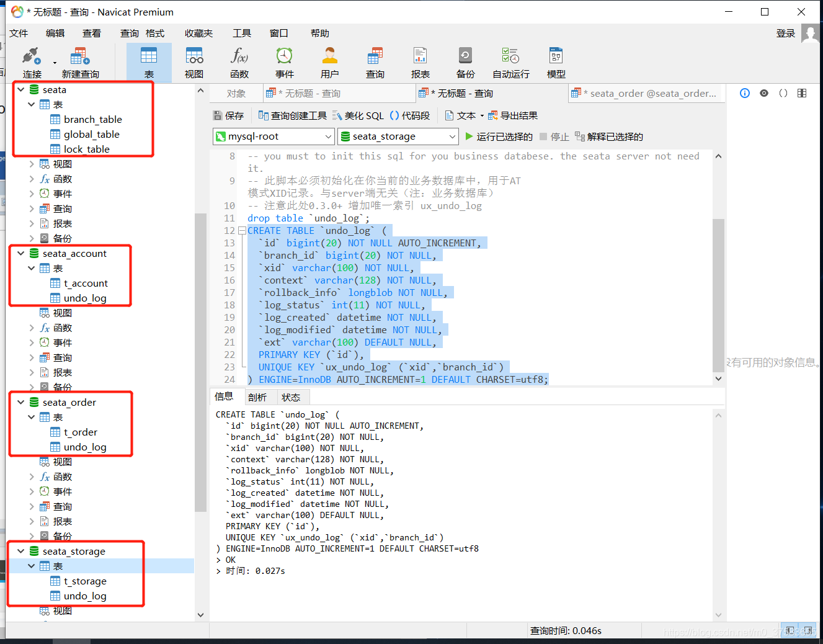Click the user avatar icon beside 登录

coord(810,34)
